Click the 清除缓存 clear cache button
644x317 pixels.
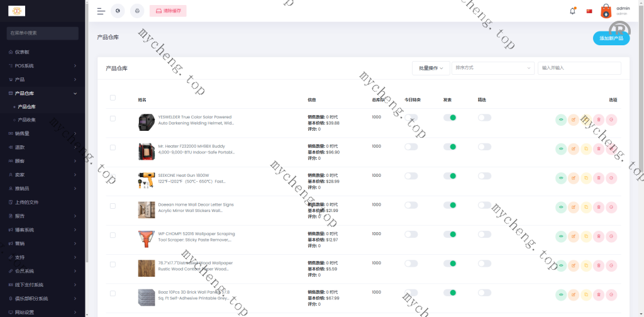click(x=168, y=11)
